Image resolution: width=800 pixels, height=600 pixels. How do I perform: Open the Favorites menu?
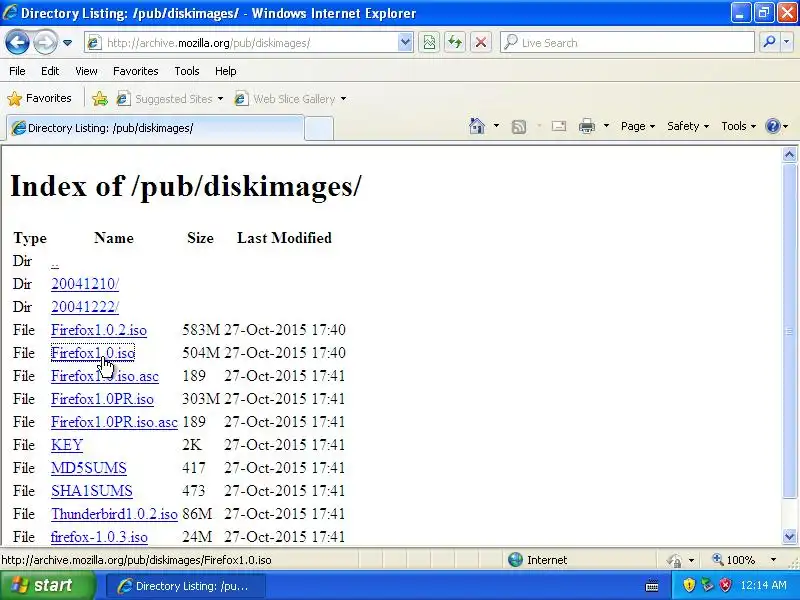pos(136,71)
